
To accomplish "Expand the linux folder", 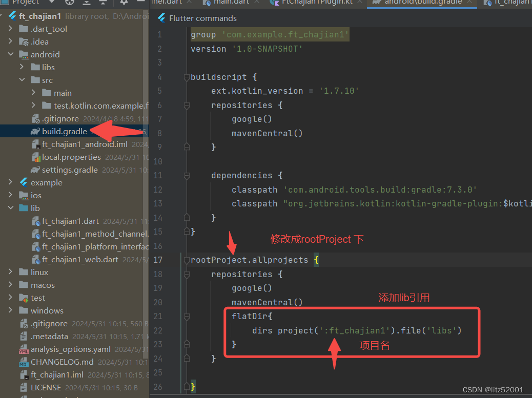I will (x=10, y=271).
